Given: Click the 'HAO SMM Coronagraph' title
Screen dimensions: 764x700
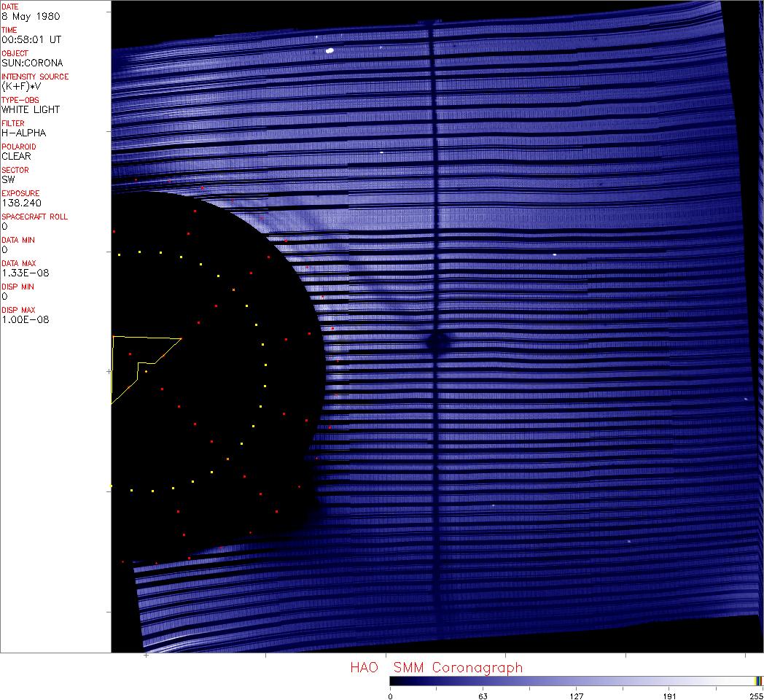Looking at the screenshot, I should pos(436,667).
